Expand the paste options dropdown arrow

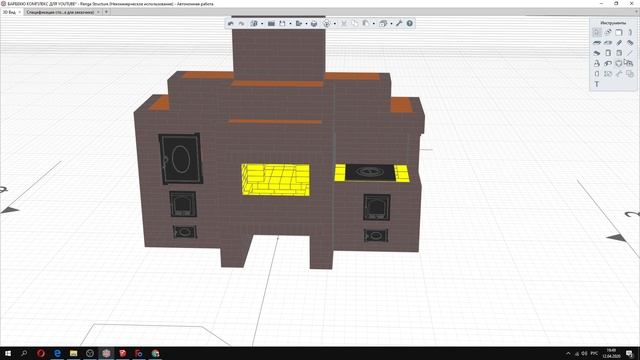point(373,24)
